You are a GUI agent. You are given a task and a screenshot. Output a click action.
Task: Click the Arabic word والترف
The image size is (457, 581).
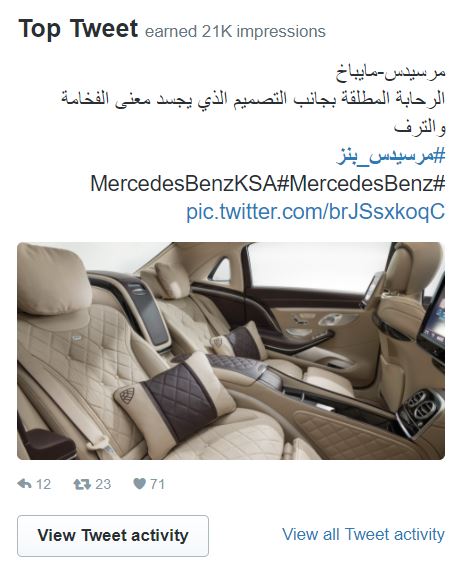419,127
